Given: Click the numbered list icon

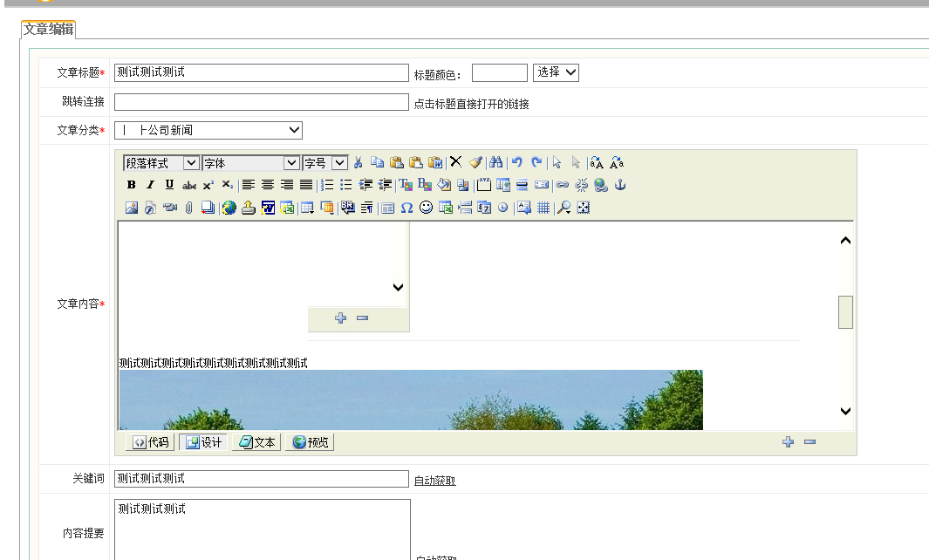Looking at the screenshot, I should click(327, 185).
